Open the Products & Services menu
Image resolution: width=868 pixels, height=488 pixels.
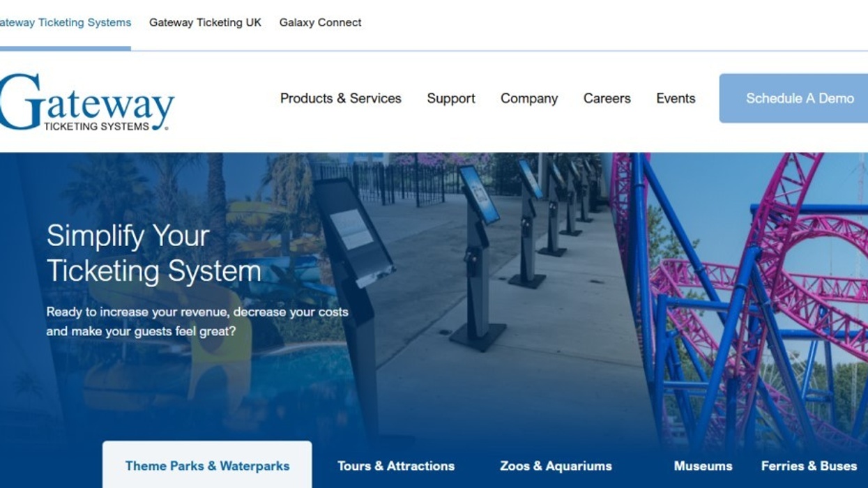click(x=340, y=98)
